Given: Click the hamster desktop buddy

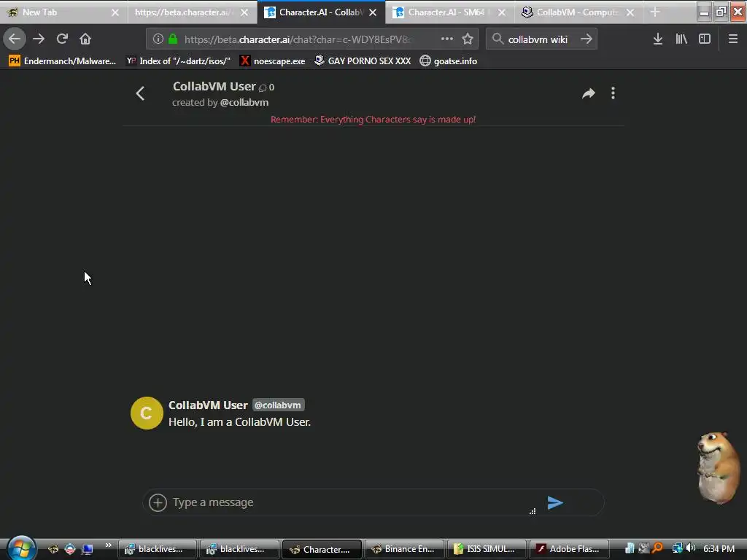Looking at the screenshot, I should click(x=718, y=467).
